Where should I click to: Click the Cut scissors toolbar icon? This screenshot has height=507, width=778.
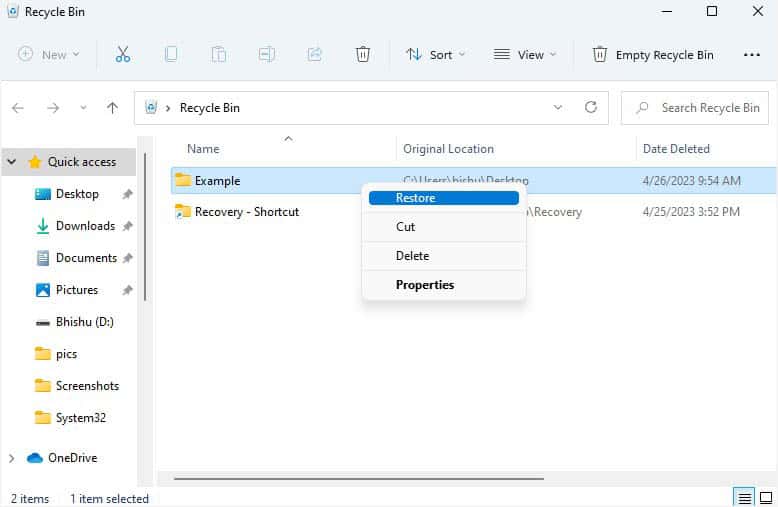(x=123, y=54)
